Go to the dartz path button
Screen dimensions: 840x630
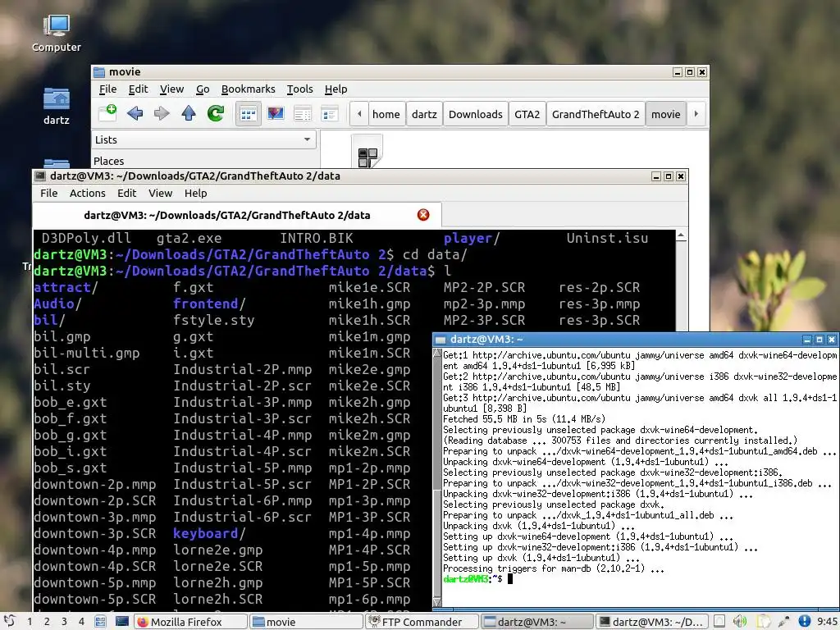(424, 114)
